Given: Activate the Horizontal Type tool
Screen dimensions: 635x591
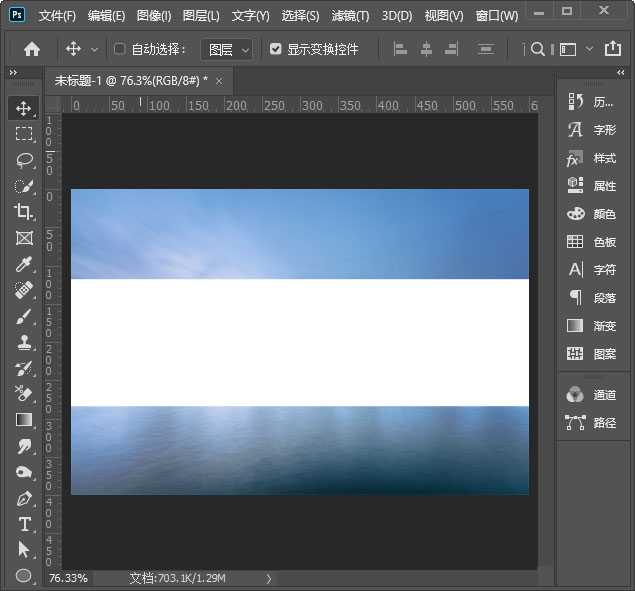Looking at the screenshot, I should [x=24, y=524].
